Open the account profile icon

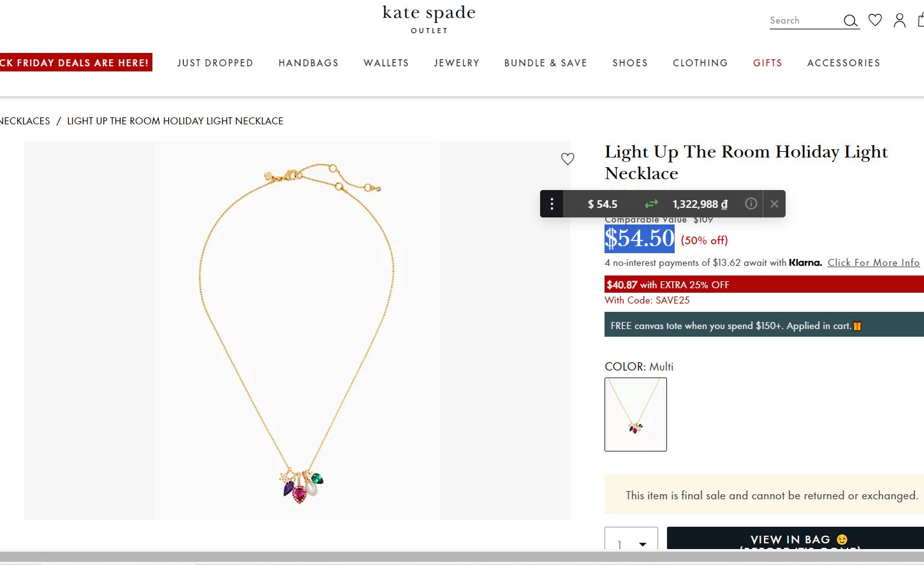(900, 20)
